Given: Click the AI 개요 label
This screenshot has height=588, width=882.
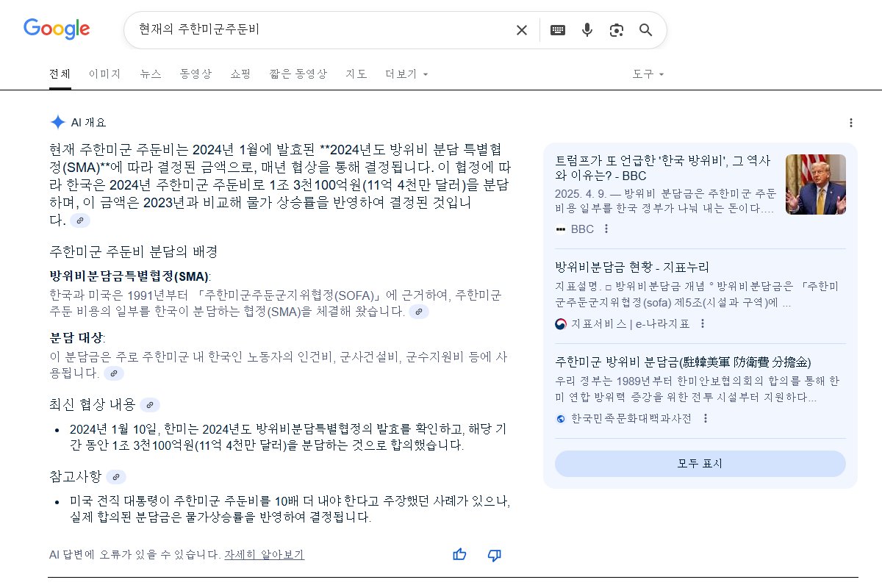Looking at the screenshot, I should point(88,123).
